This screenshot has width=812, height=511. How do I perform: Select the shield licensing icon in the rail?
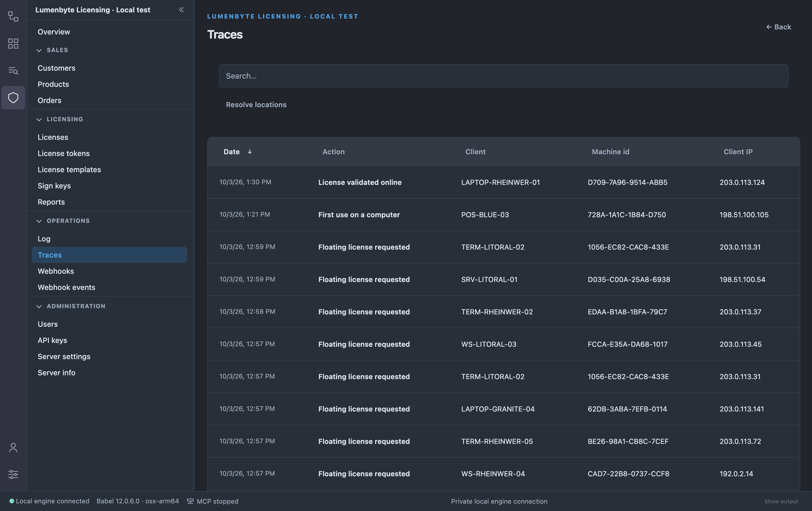(x=13, y=98)
